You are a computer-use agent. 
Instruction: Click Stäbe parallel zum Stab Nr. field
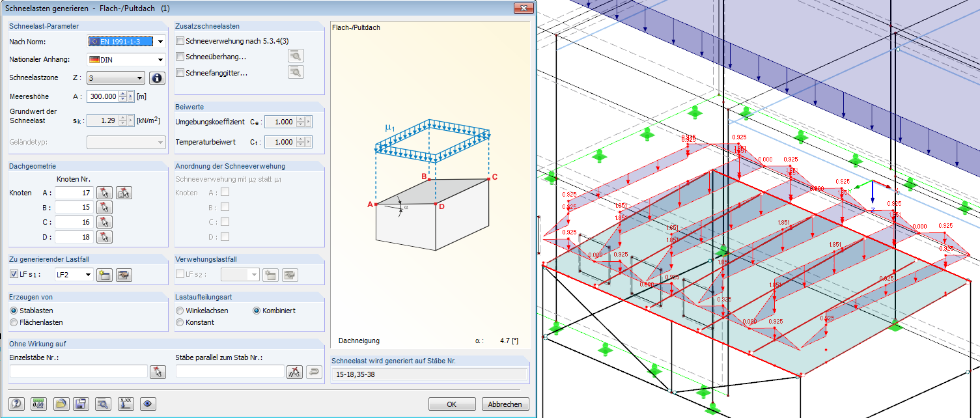point(230,372)
